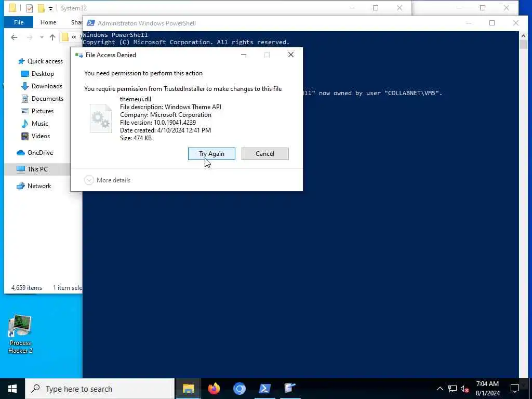Image resolution: width=532 pixels, height=399 pixels.
Task: Open Music in Explorer sidebar
Action: pos(35,124)
